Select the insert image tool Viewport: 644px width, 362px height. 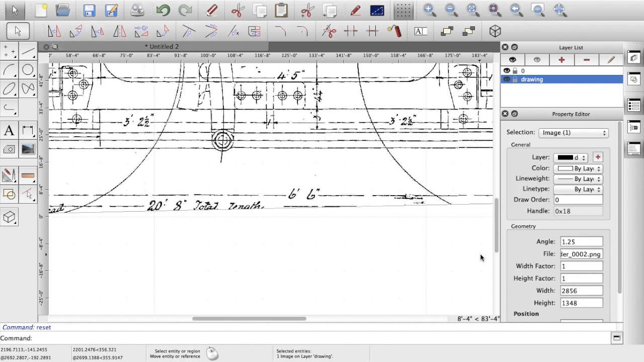coord(28,149)
